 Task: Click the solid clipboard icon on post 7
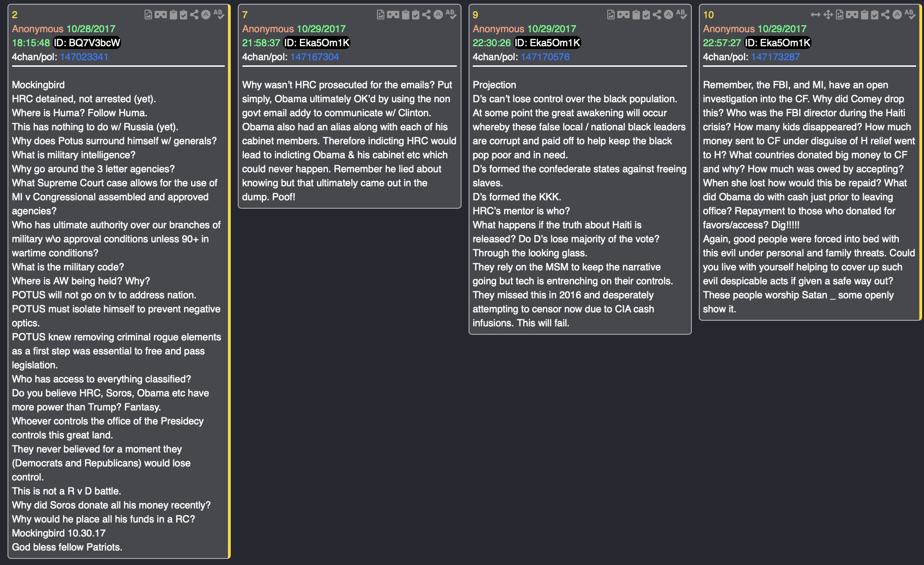pyautogui.click(x=405, y=15)
